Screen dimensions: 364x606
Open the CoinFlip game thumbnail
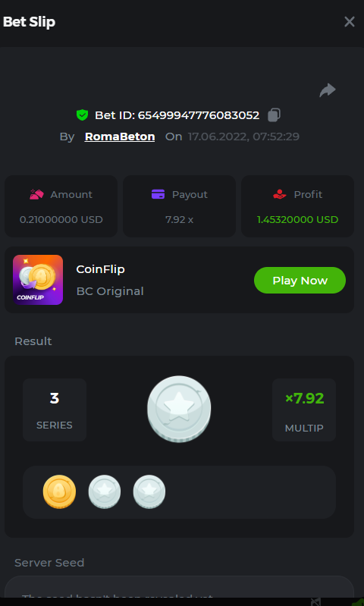point(38,280)
